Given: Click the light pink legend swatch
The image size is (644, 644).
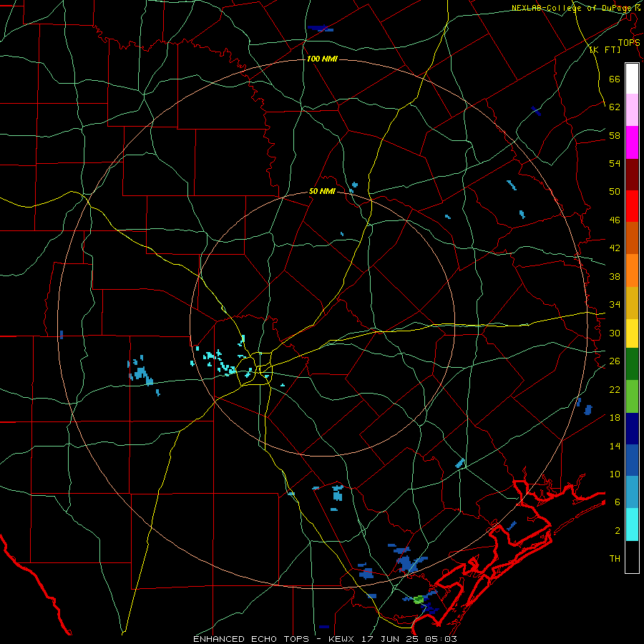Looking at the screenshot, I should point(632,109).
